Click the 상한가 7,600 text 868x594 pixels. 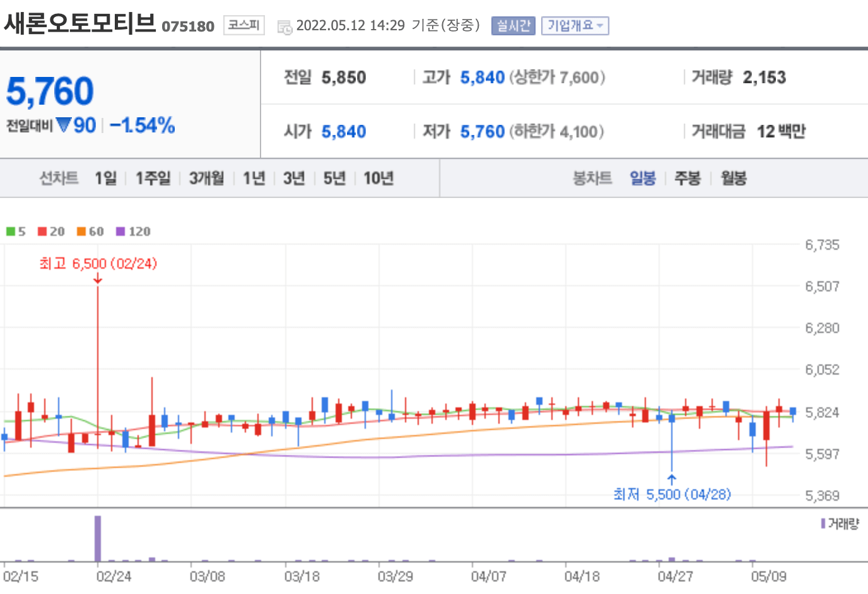point(557,78)
